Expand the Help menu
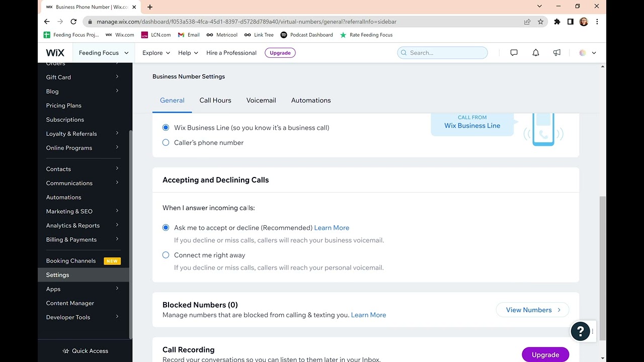This screenshot has width=644, height=362. [x=188, y=53]
